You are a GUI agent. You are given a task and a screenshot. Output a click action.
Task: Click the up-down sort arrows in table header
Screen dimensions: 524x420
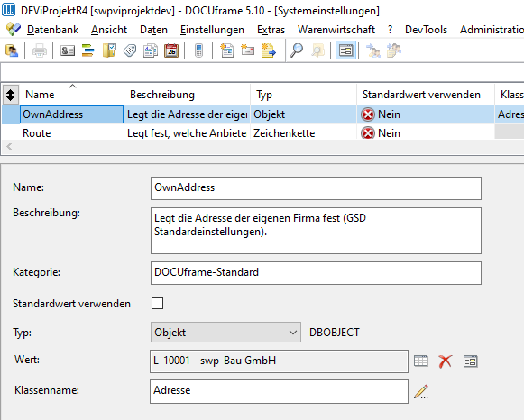tap(10, 95)
